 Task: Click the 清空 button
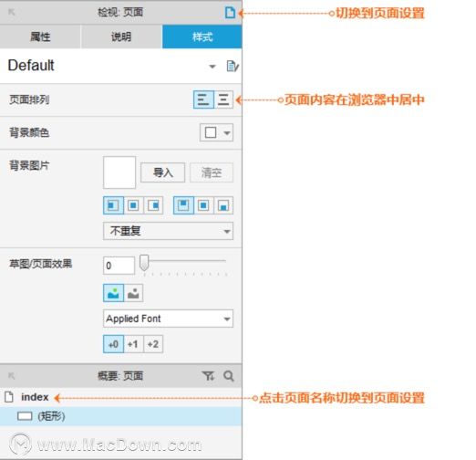[x=212, y=172]
